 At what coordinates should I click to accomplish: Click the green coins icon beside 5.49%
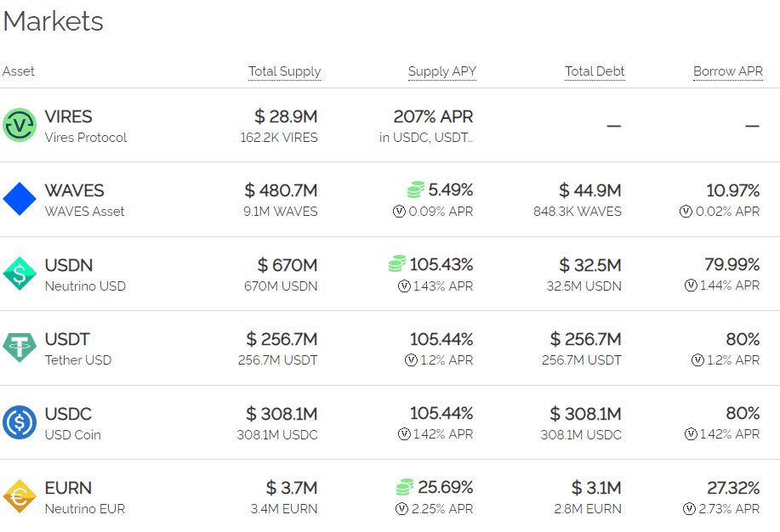coord(416,190)
